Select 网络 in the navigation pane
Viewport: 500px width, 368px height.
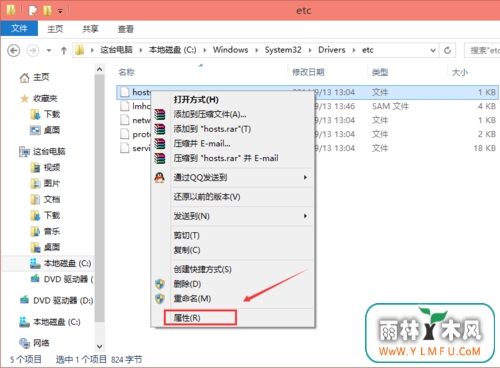[x=41, y=343]
